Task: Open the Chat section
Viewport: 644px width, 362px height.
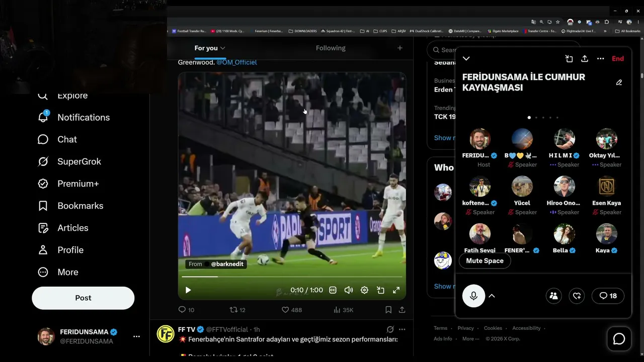Action: [57, 139]
